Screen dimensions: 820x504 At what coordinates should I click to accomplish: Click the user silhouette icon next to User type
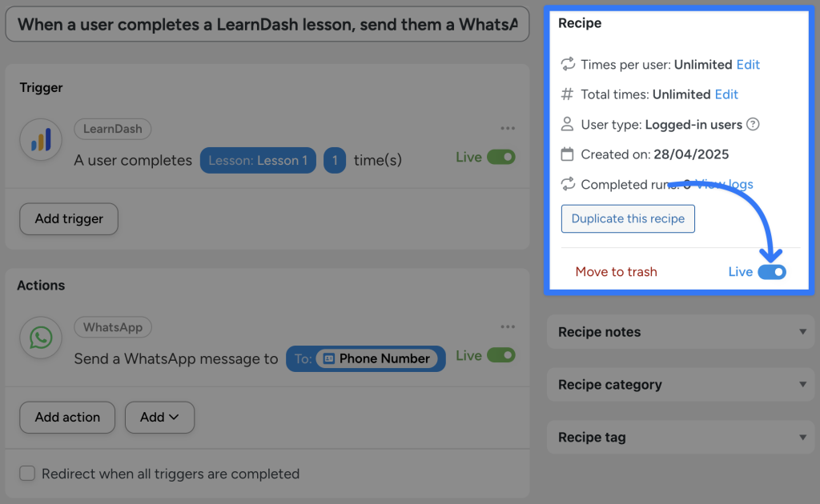[x=569, y=124]
